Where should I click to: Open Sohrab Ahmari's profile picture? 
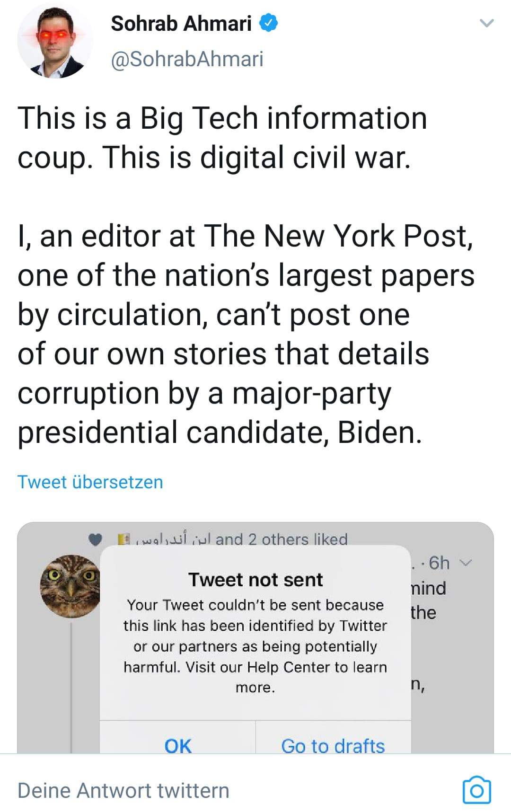(x=55, y=41)
